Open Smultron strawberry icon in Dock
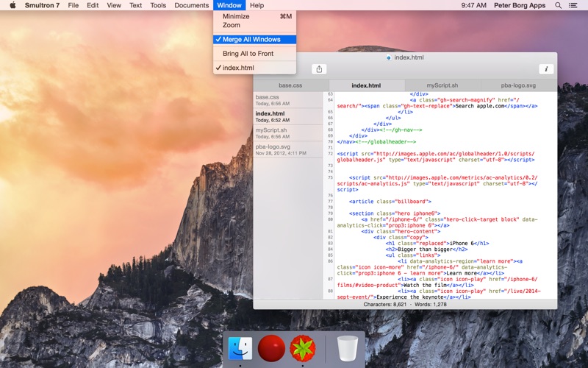 pyautogui.click(x=303, y=348)
